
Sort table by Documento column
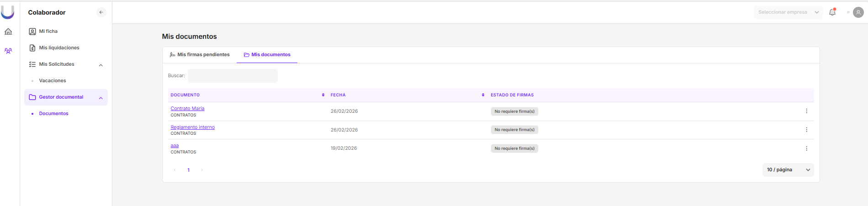click(x=323, y=95)
